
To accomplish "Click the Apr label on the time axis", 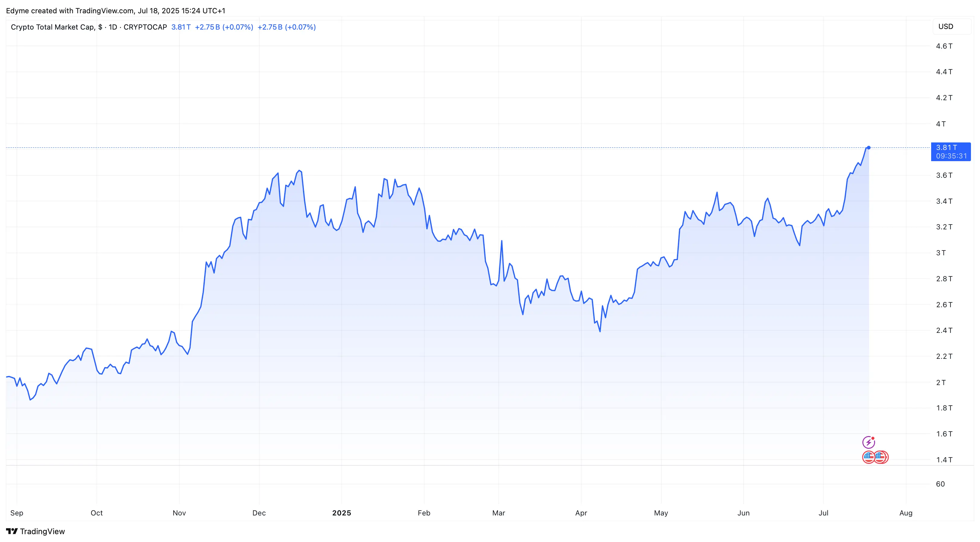I will tap(581, 513).
